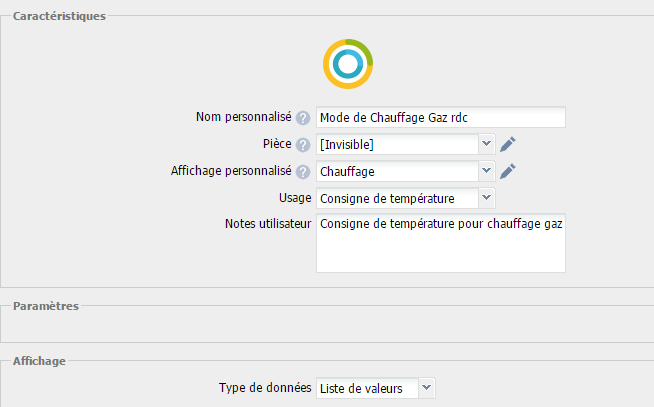654x407 pixels.
Task: Expand the Type de données dropdown arrow
Action: tap(426, 388)
